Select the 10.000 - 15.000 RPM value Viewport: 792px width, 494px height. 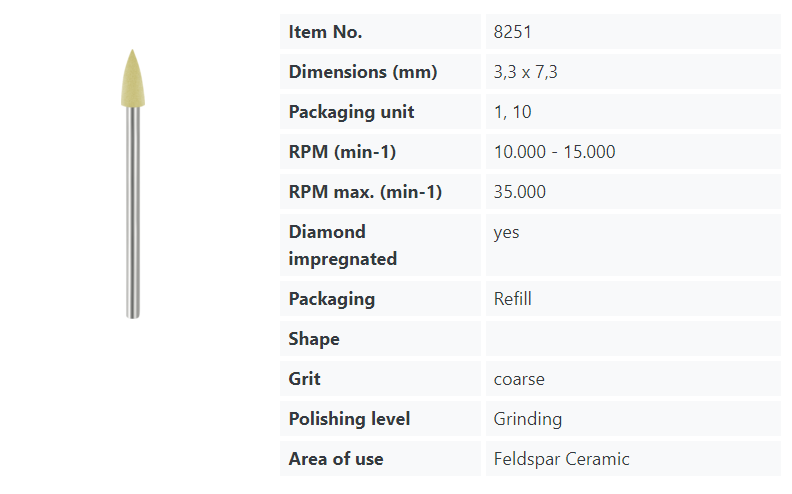(x=554, y=152)
